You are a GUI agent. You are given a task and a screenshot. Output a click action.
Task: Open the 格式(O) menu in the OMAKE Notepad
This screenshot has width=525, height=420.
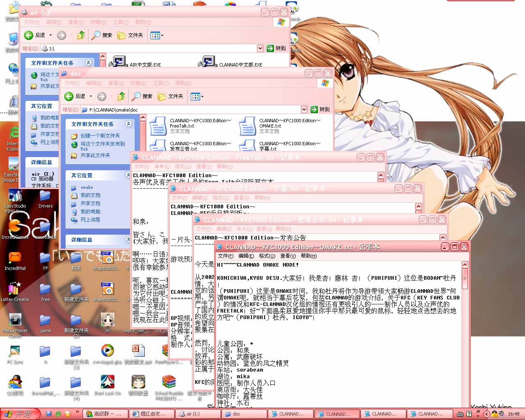[267, 256]
